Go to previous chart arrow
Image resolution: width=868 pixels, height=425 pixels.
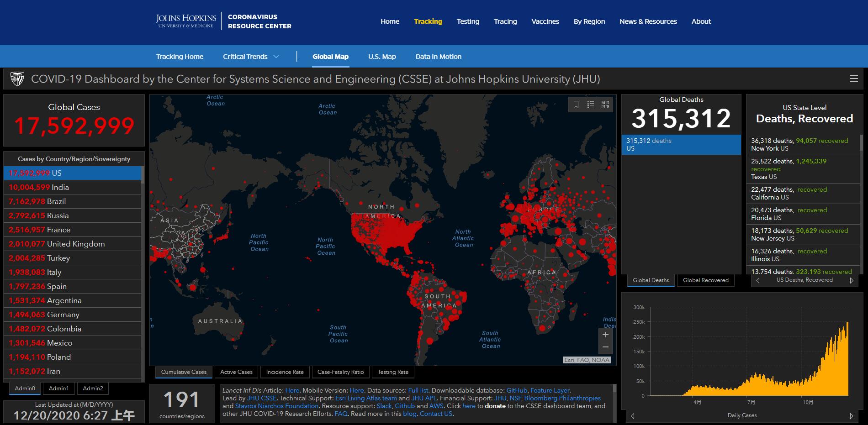[x=633, y=416]
